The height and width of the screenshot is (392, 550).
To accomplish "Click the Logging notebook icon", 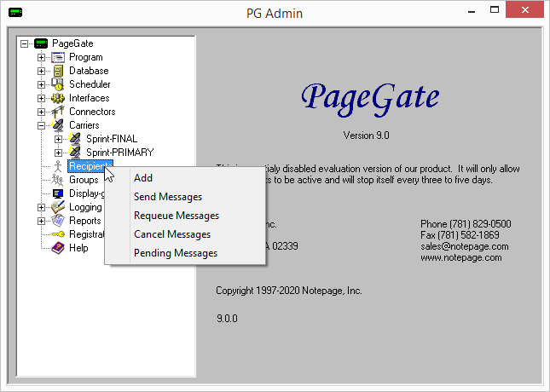I will point(58,207).
